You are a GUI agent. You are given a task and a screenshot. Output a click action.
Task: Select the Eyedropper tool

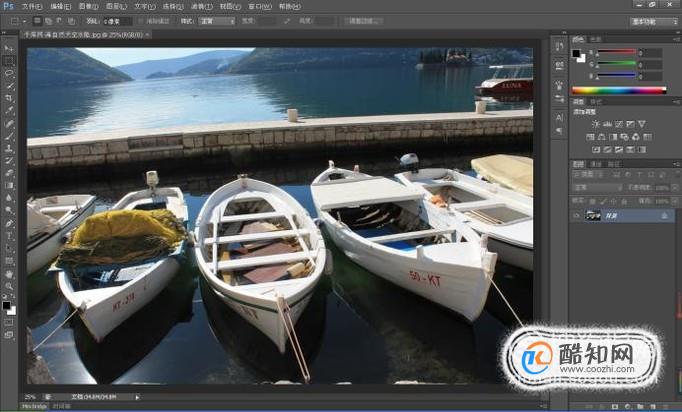click(x=9, y=111)
